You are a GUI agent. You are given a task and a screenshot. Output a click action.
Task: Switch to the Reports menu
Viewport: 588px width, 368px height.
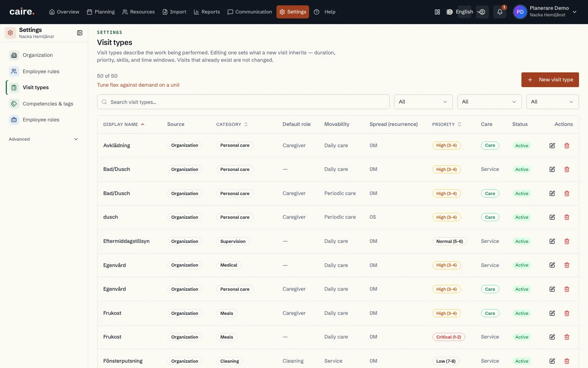click(207, 12)
